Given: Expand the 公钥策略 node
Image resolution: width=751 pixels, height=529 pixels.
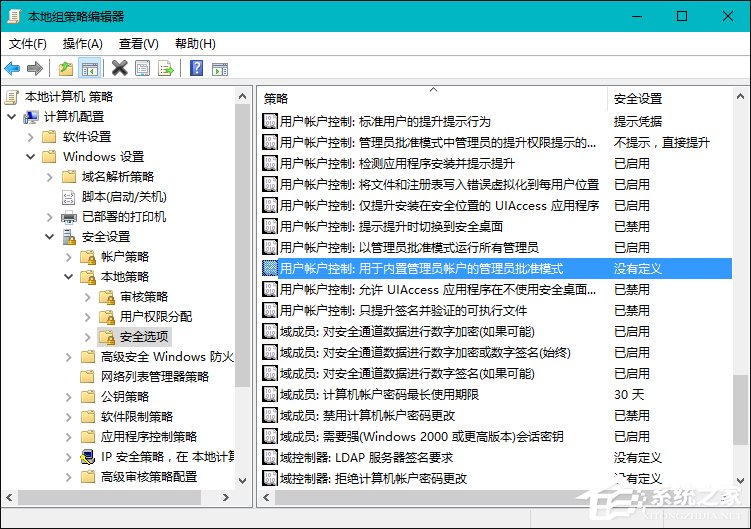Looking at the screenshot, I should (68, 397).
